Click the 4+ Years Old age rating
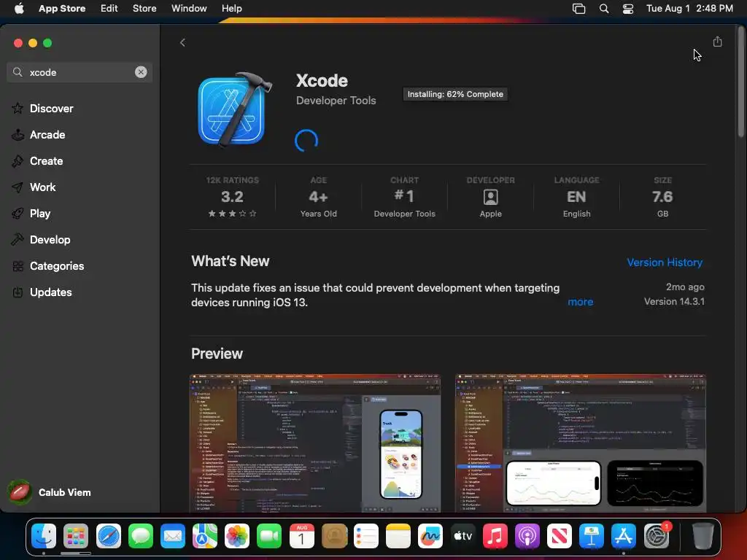 tap(318, 197)
